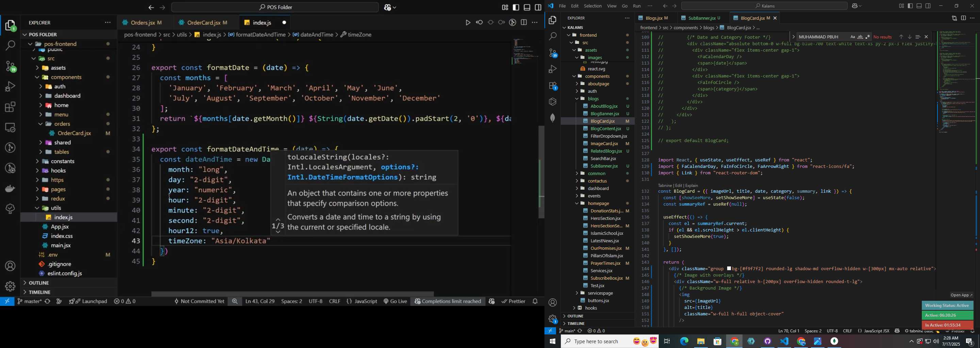The height and width of the screenshot is (348, 980).
Task: Click POS Folder command center search box
Action: pos(275,7)
